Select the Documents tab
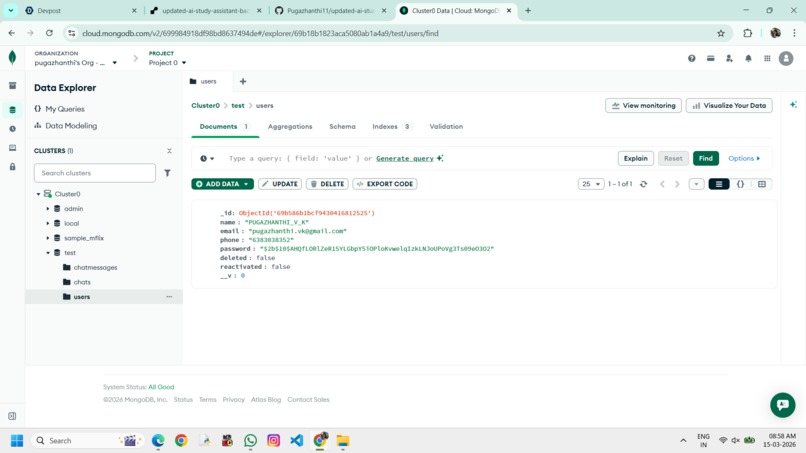806x453 pixels. (224, 126)
